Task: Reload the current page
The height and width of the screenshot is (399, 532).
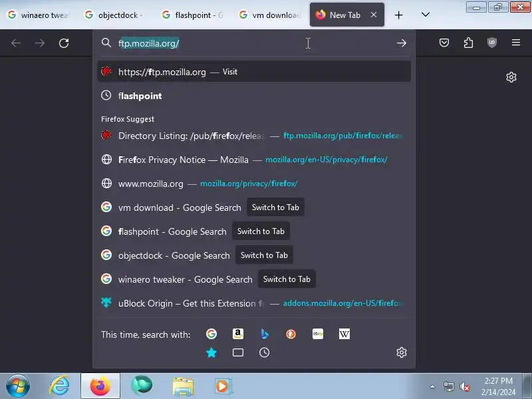Action: click(x=64, y=43)
